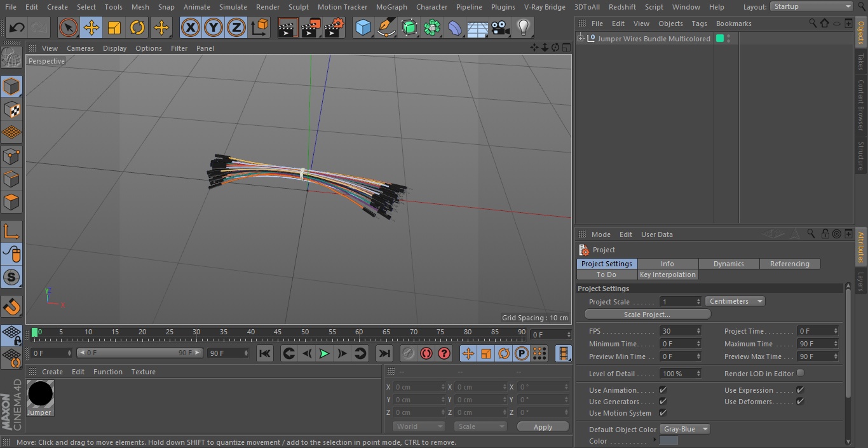The height and width of the screenshot is (448, 868).
Task: Switch to the Referencing tab
Action: point(790,264)
